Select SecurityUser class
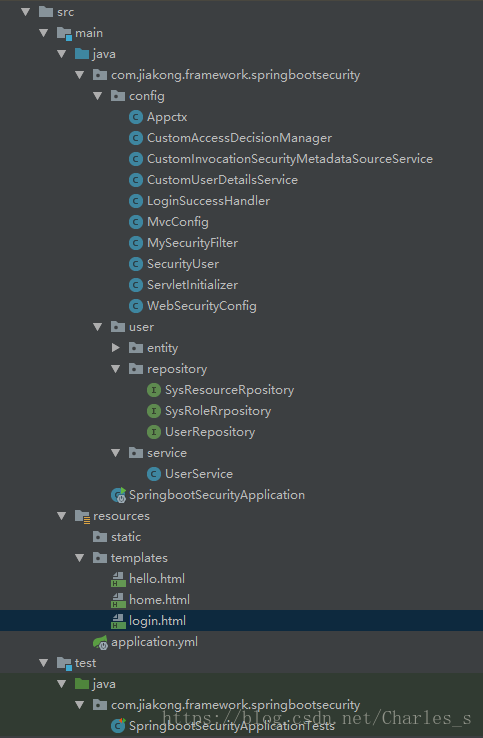Image resolution: width=483 pixels, height=738 pixels. coord(183,264)
